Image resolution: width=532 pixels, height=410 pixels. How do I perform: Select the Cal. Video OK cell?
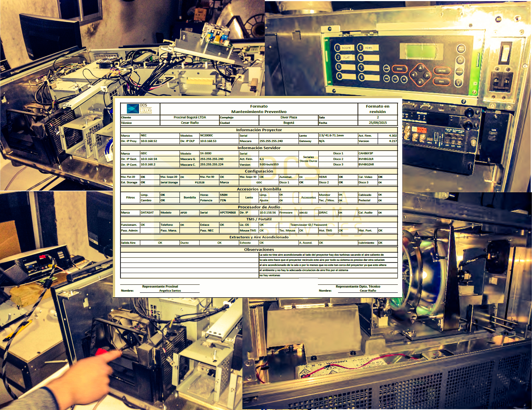[x=388, y=177]
